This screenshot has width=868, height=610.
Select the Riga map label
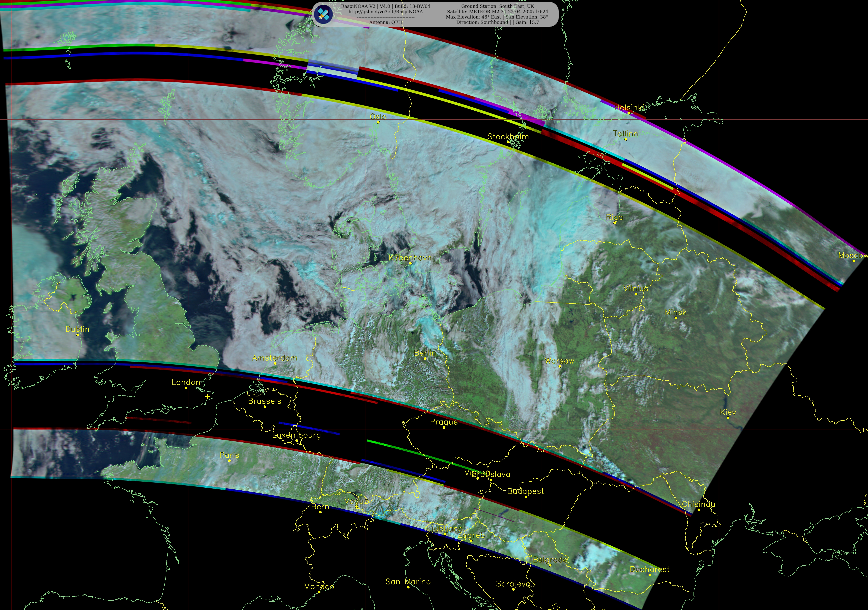(614, 217)
